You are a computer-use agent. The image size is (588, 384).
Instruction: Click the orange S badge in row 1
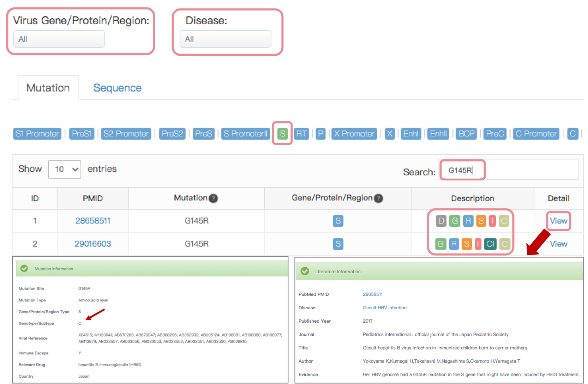(481, 221)
